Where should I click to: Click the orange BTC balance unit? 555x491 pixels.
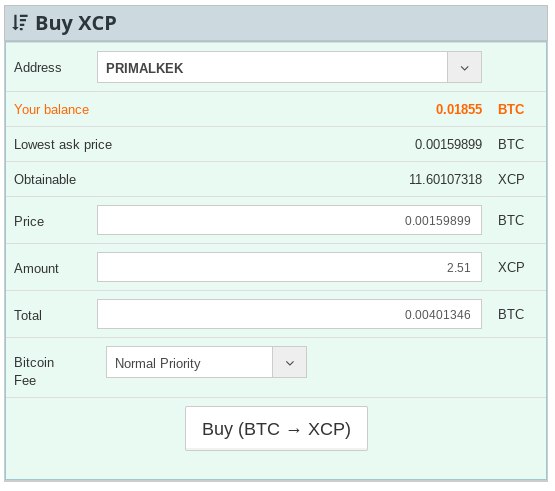(511, 109)
